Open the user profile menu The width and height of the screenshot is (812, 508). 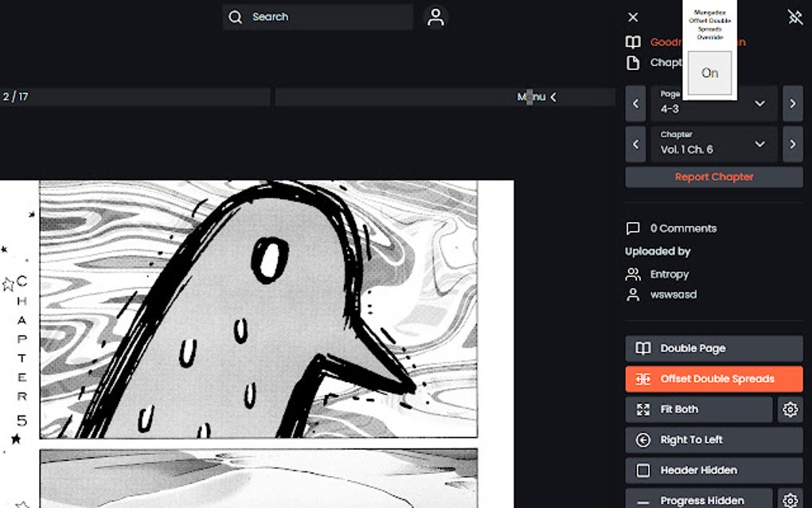click(x=435, y=17)
